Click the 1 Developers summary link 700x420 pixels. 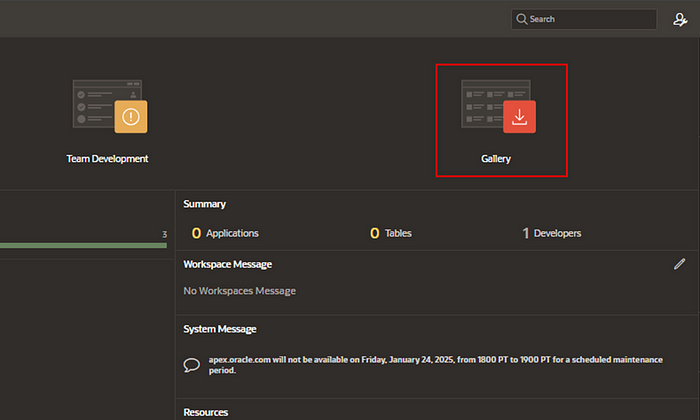552,233
